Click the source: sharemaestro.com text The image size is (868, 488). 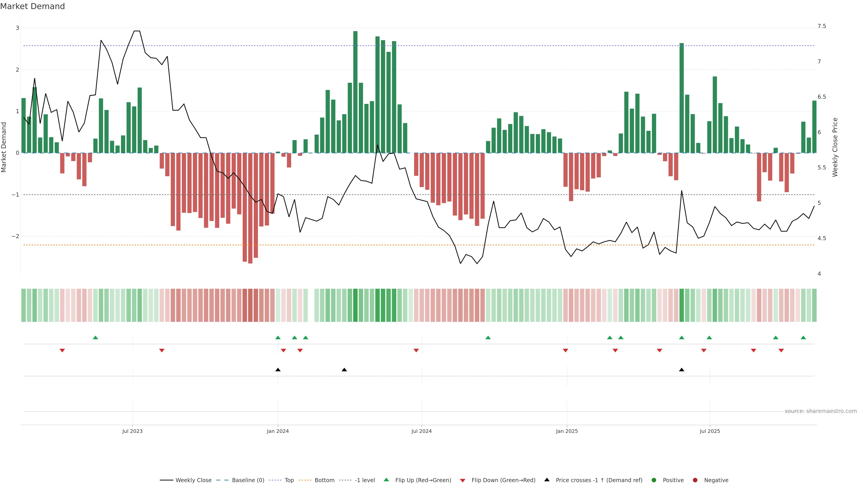tap(821, 411)
